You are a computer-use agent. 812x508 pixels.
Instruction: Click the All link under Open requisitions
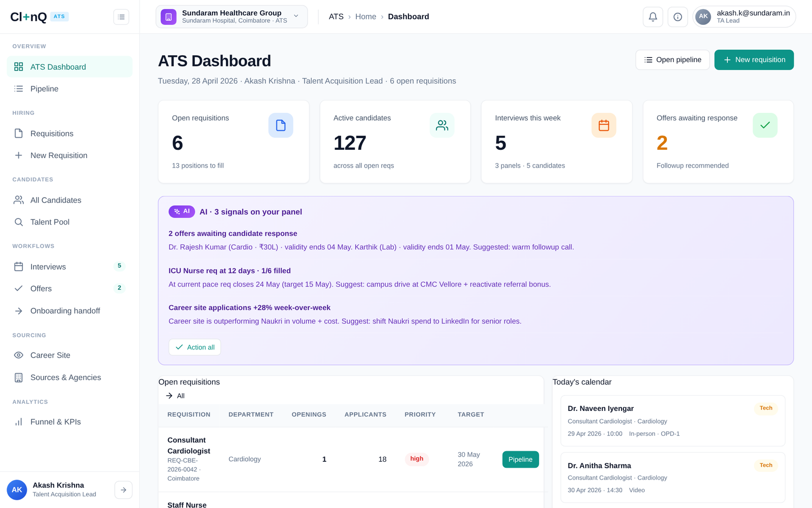click(175, 396)
